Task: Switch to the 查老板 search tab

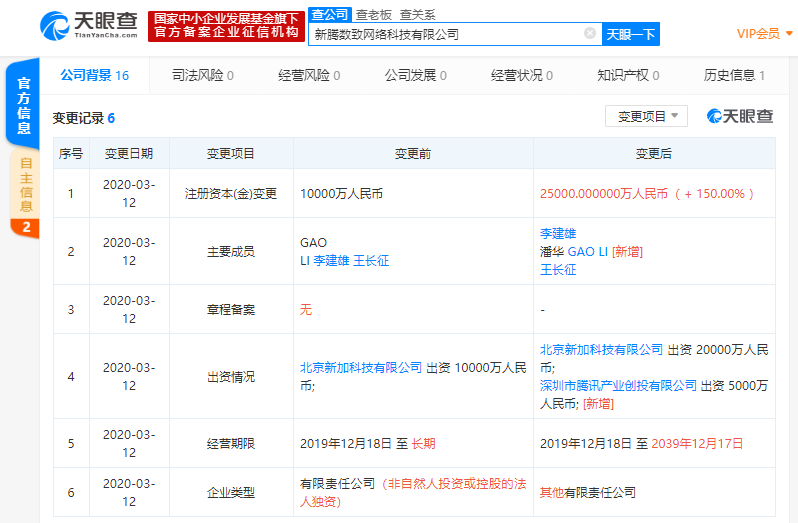Action: pos(374,14)
